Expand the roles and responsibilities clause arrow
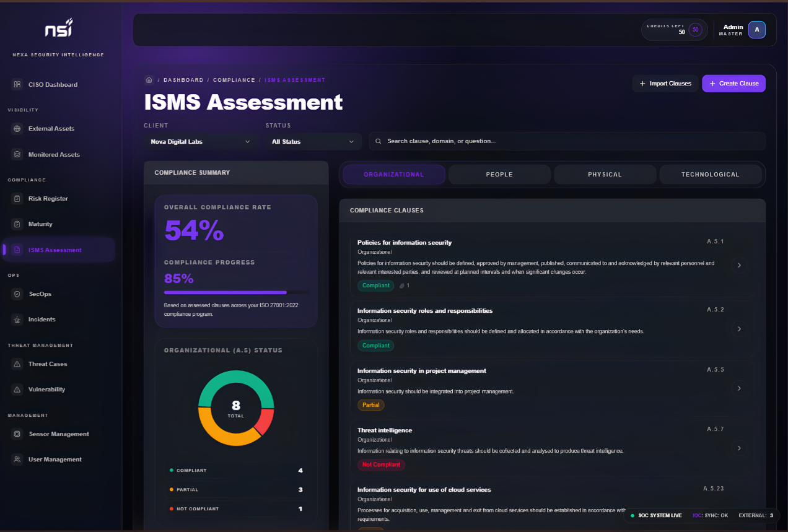The image size is (788, 532). [x=739, y=329]
